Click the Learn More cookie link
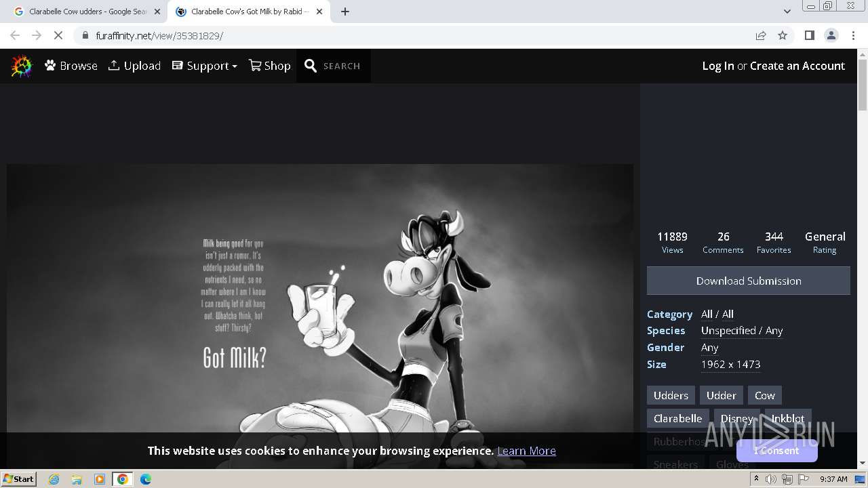The image size is (868, 488). click(x=526, y=451)
